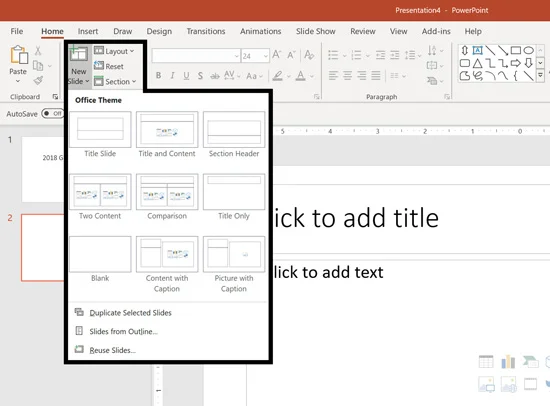Click Justify alignment icon

tap(376, 75)
